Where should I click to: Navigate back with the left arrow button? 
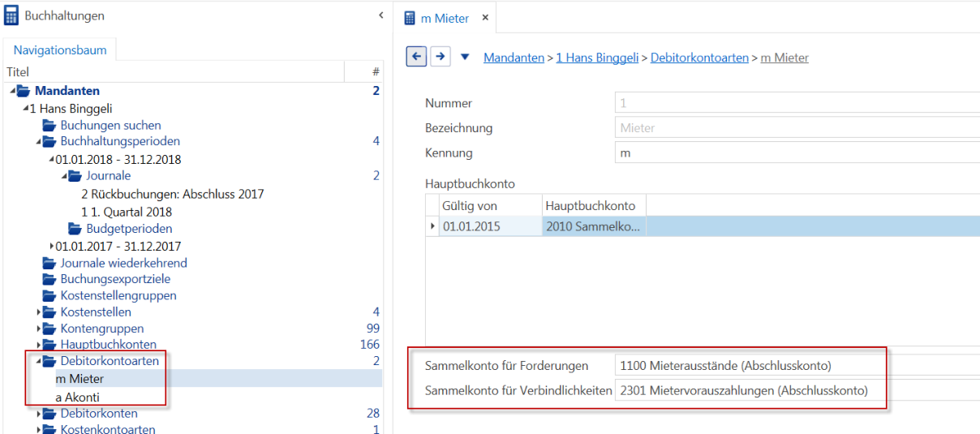[x=416, y=57]
